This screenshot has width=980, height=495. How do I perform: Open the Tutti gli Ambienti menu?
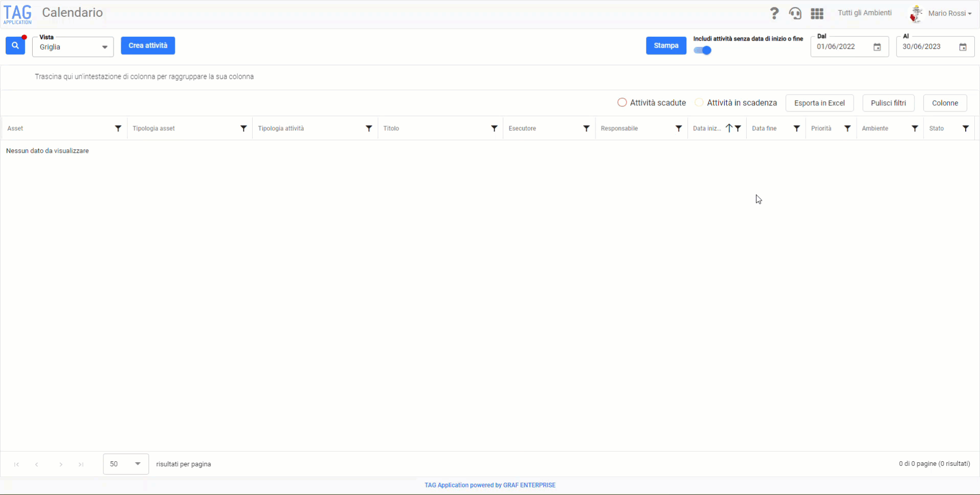(x=864, y=13)
